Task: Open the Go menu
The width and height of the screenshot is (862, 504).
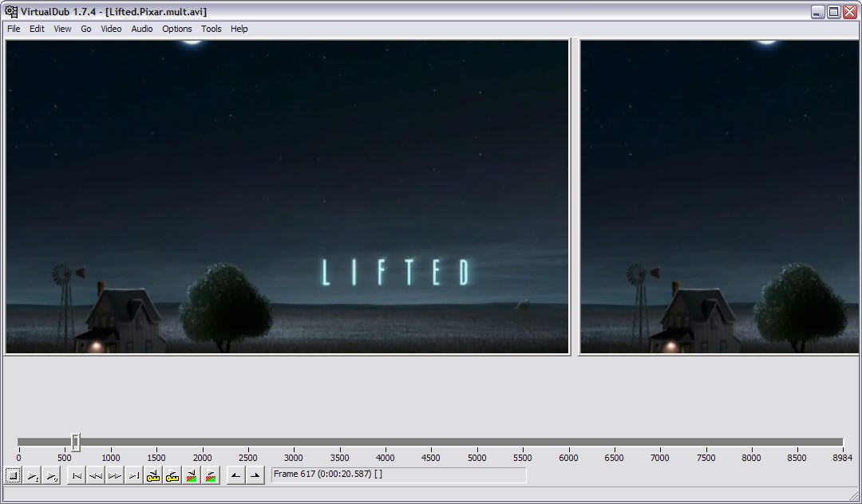Action: point(85,29)
